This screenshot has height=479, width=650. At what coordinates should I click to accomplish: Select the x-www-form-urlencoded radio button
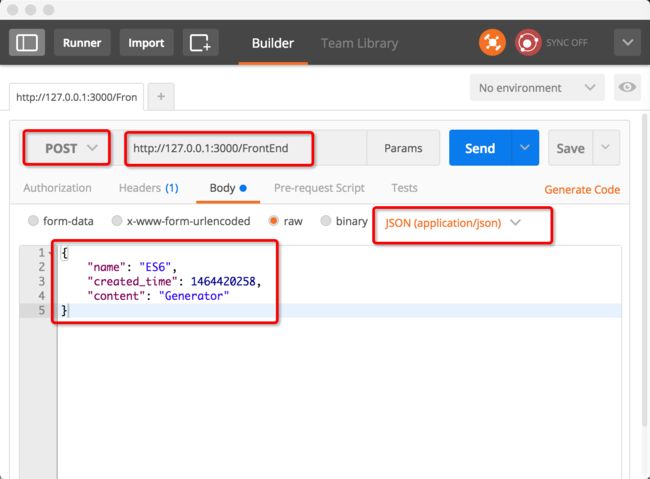click(117, 220)
